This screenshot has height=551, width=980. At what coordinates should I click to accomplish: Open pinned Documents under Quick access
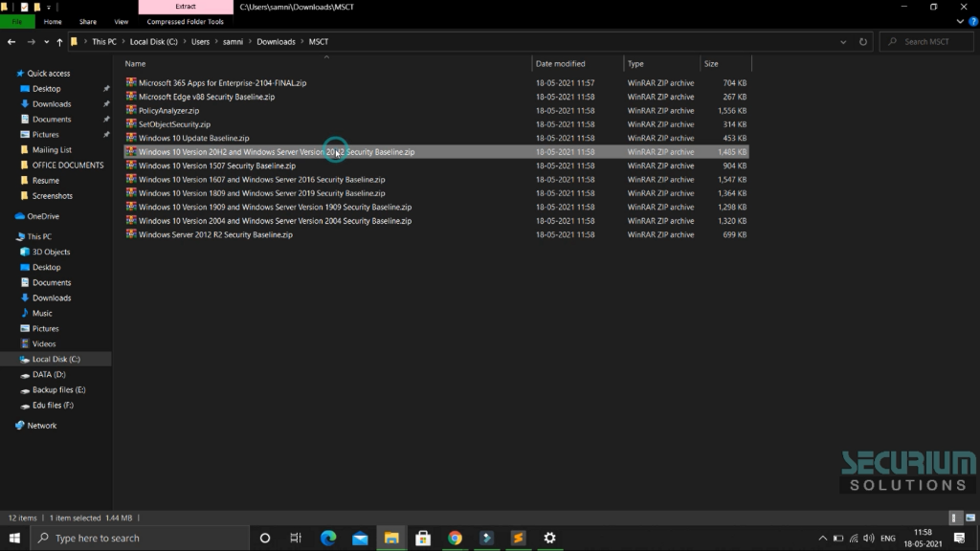52,120
